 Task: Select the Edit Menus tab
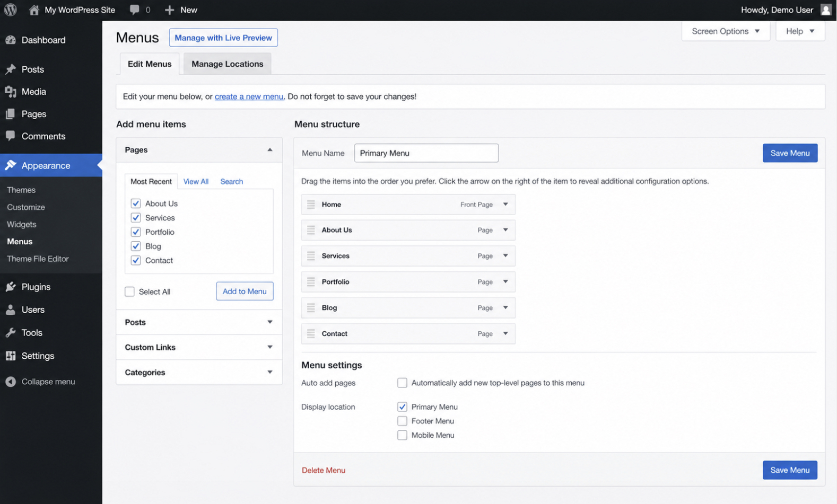click(150, 64)
